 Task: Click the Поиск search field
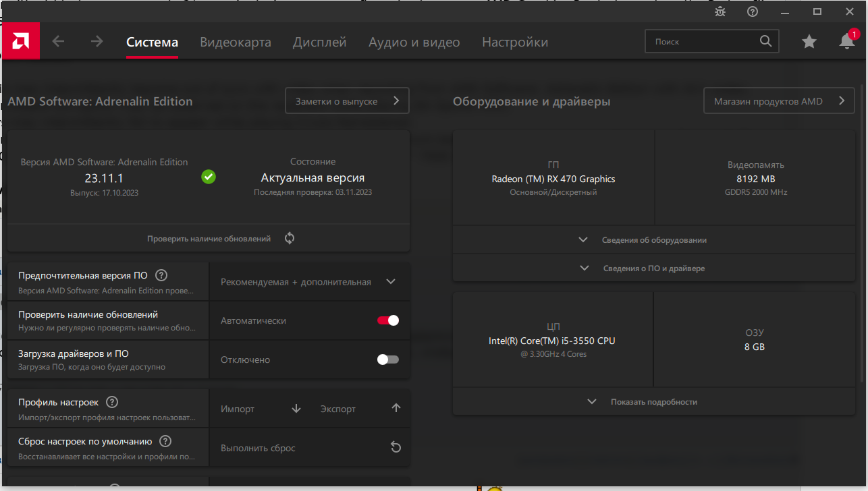(x=712, y=41)
